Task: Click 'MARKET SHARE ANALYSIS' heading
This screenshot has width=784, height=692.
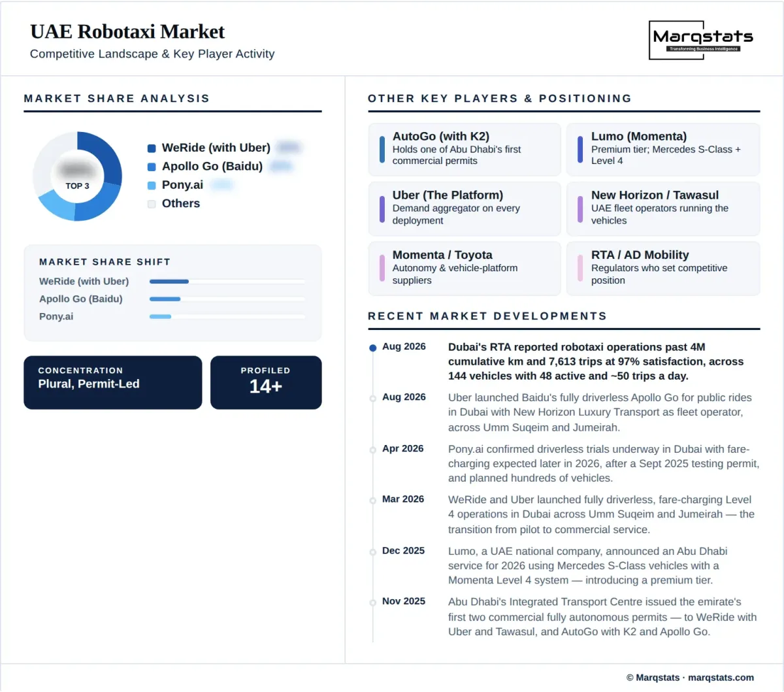Action: pyautogui.click(x=117, y=99)
